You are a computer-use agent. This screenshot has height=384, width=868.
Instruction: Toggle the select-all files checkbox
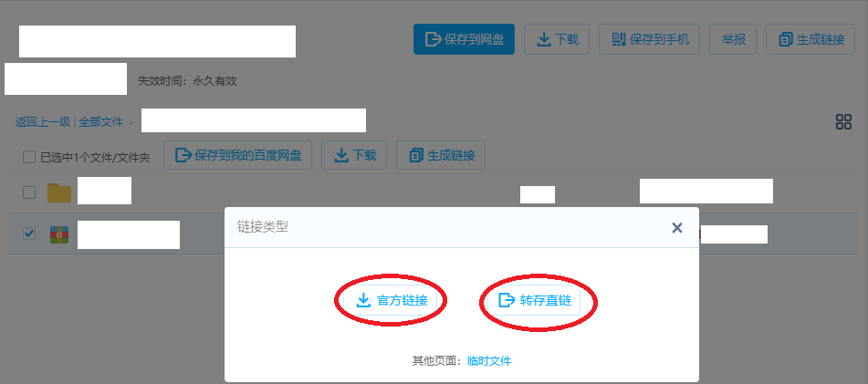[29, 157]
